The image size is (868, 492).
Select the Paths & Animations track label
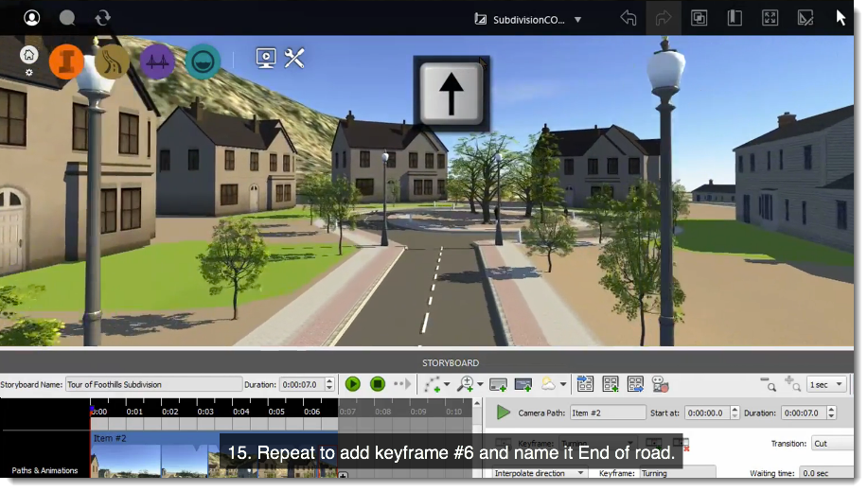coord(44,470)
